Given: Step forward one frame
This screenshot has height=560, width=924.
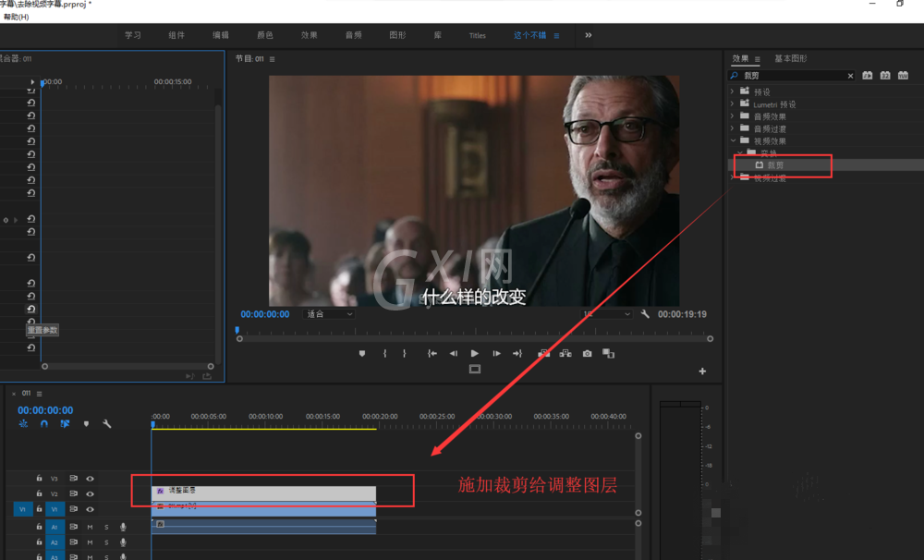Looking at the screenshot, I should (x=496, y=354).
